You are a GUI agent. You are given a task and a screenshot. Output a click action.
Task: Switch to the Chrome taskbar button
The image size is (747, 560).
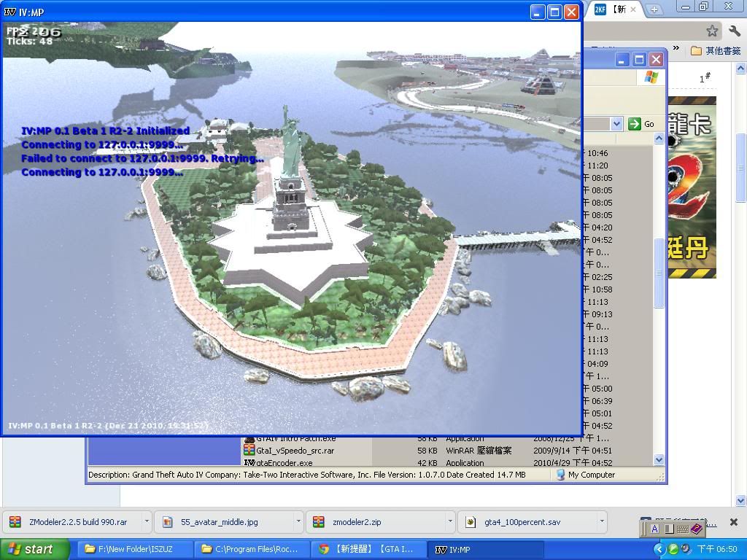click(368, 549)
